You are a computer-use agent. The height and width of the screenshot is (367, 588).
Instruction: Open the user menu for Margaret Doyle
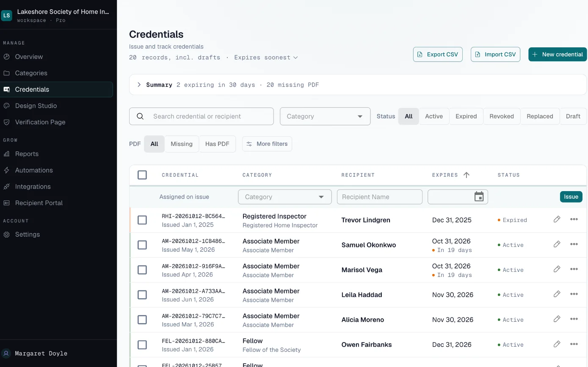pyautogui.click(x=58, y=353)
